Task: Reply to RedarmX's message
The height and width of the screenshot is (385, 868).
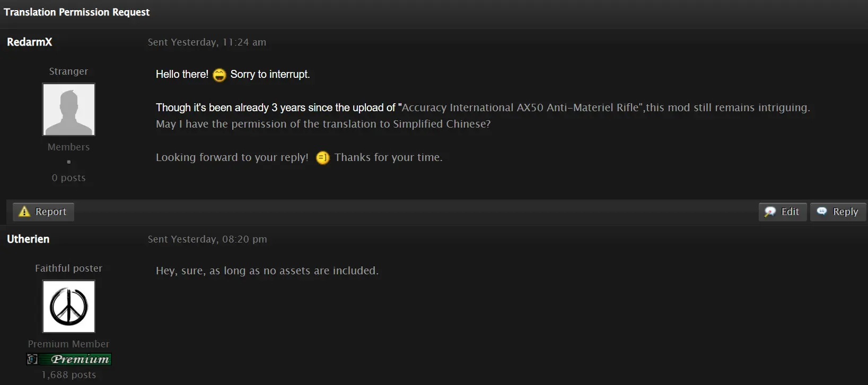Action: (838, 212)
